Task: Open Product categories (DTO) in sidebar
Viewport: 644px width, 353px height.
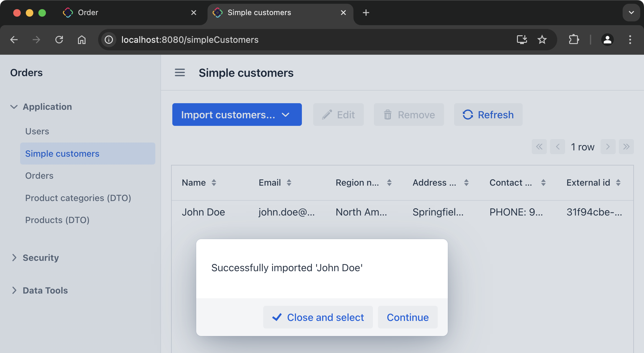Action: (x=78, y=198)
